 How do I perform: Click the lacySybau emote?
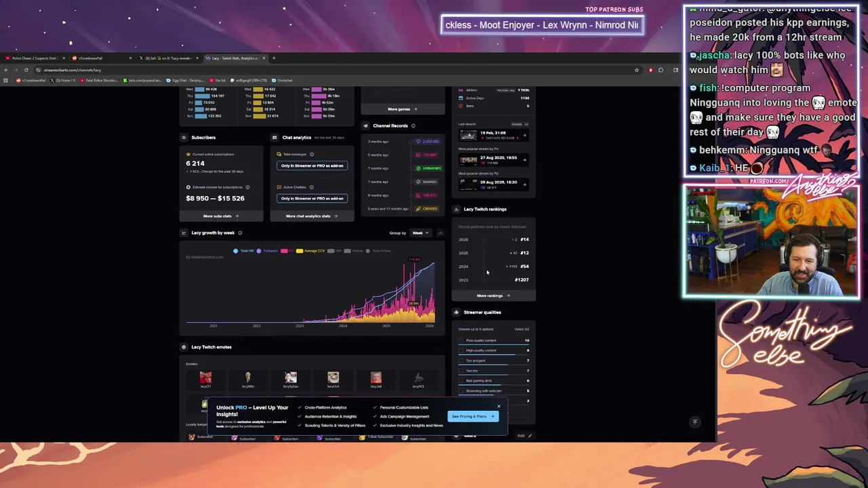(x=291, y=379)
